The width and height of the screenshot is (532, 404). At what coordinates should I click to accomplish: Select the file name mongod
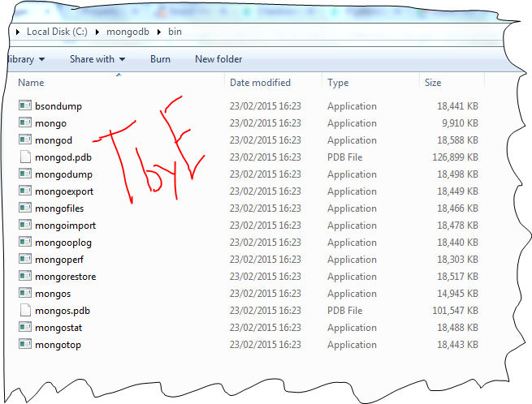click(54, 140)
